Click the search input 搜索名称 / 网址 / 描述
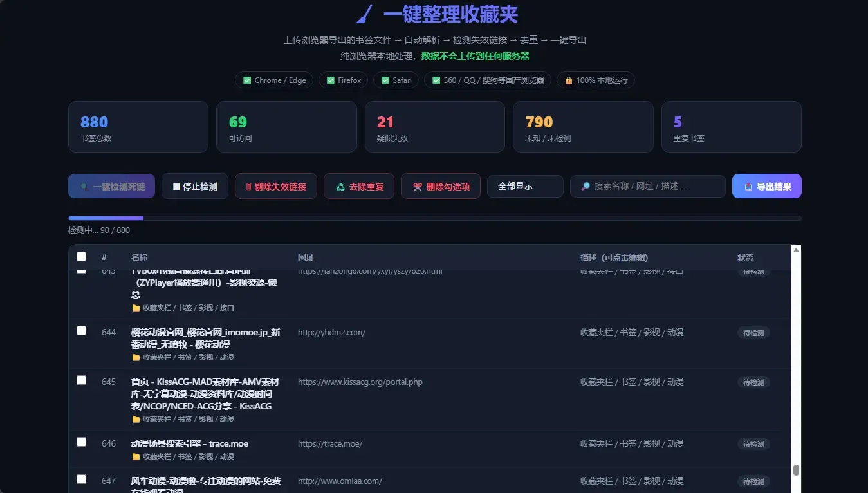 648,186
